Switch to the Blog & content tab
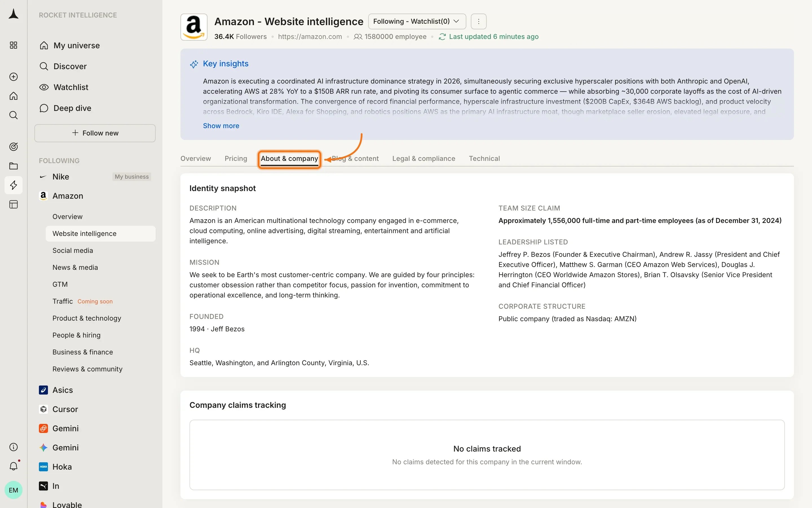This screenshot has height=508, width=812. coord(355,159)
